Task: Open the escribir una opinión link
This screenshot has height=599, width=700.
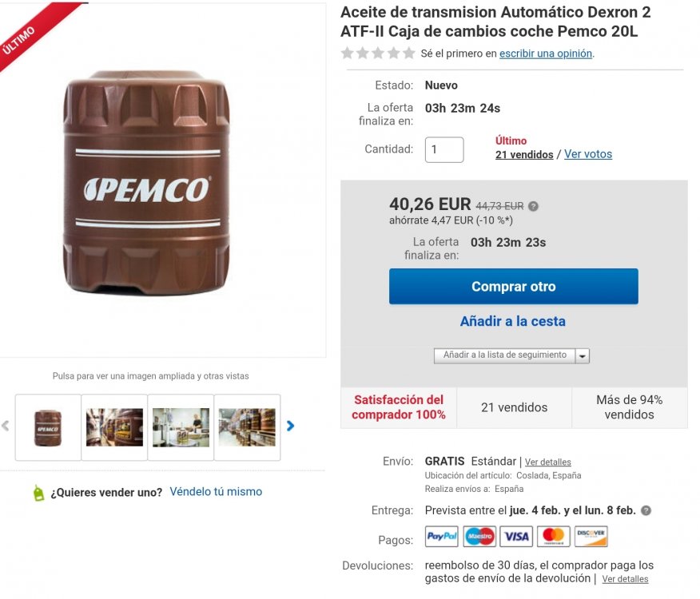Action: (546, 54)
